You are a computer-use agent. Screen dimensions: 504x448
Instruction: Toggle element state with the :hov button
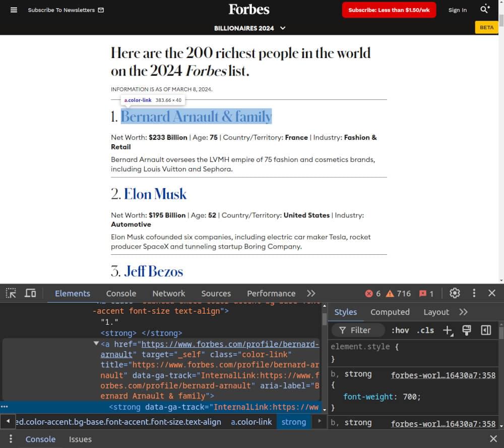(x=400, y=330)
